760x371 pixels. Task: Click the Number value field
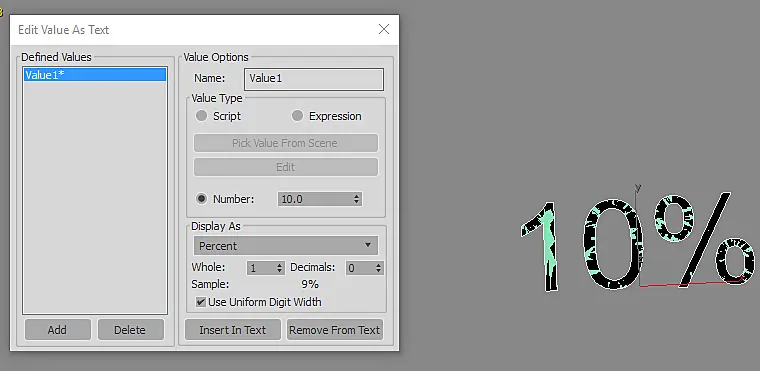[x=315, y=199]
